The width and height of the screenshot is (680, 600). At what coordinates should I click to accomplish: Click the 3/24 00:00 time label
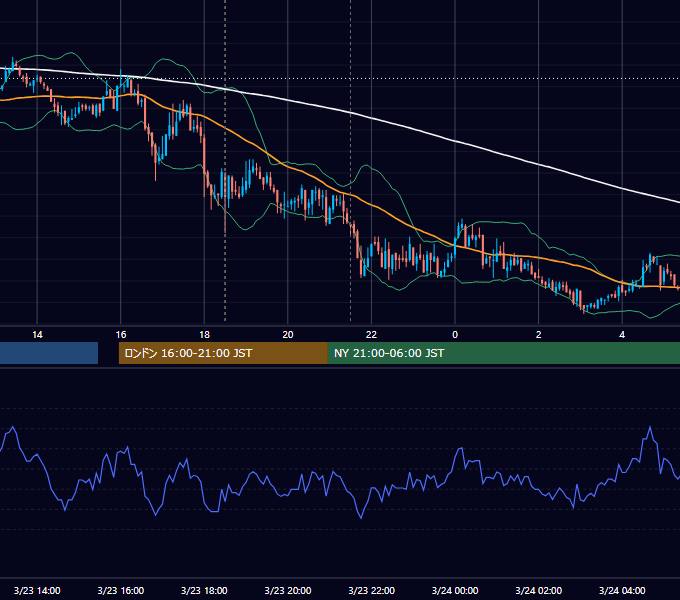[455, 590]
